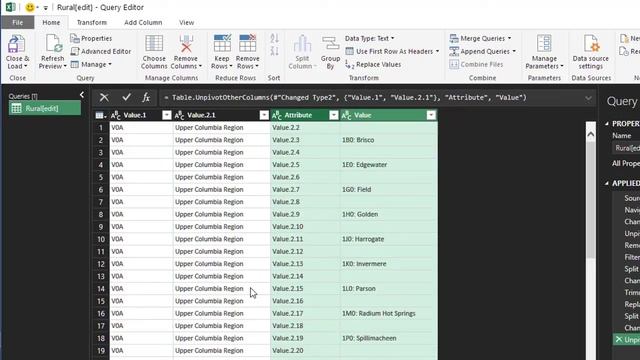Cancel formula edit with the X icon
Screen dimensions: 640x360
104,98
